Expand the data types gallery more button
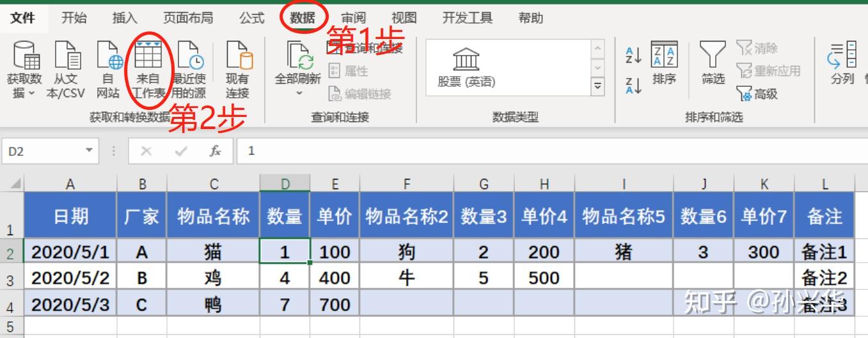The height and width of the screenshot is (338, 868). [x=598, y=86]
